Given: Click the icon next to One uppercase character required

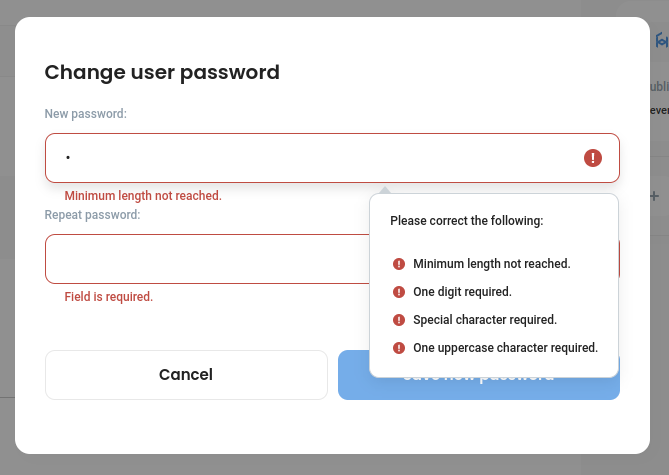Looking at the screenshot, I should click(x=399, y=348).
